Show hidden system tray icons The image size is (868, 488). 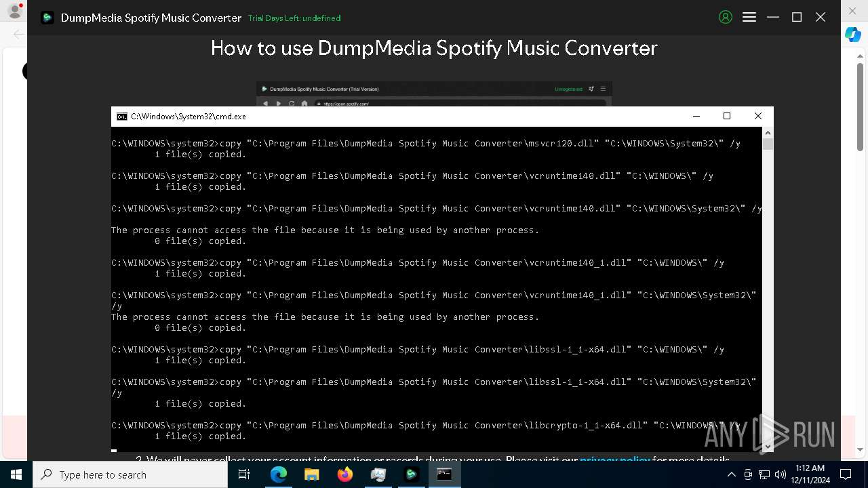[x=732, y=474]
